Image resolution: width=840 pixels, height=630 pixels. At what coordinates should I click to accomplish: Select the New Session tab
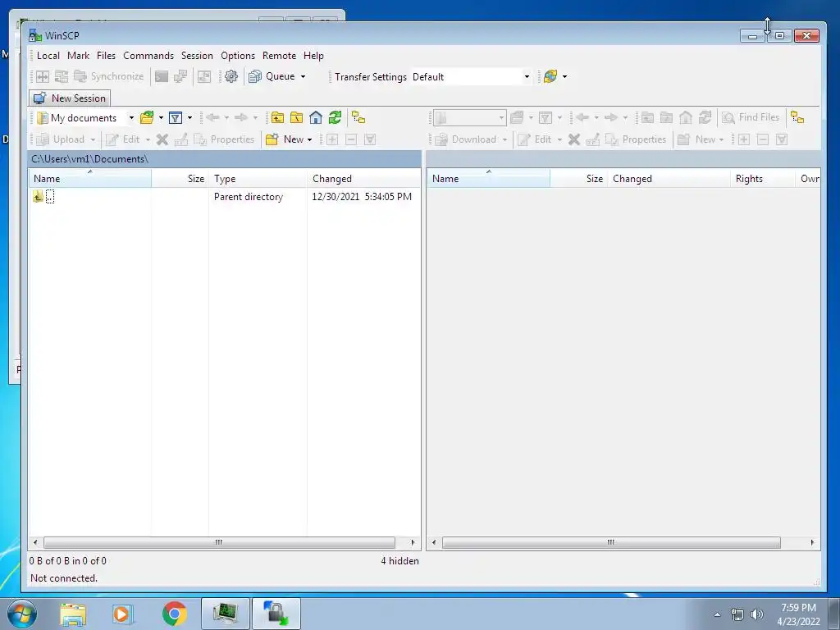pos(70,98)
